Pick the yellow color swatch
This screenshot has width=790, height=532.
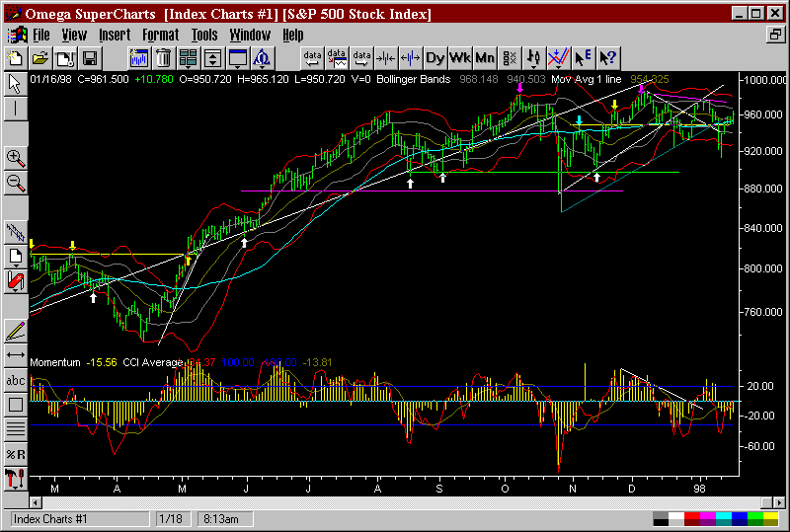click(x=770, y=518)
